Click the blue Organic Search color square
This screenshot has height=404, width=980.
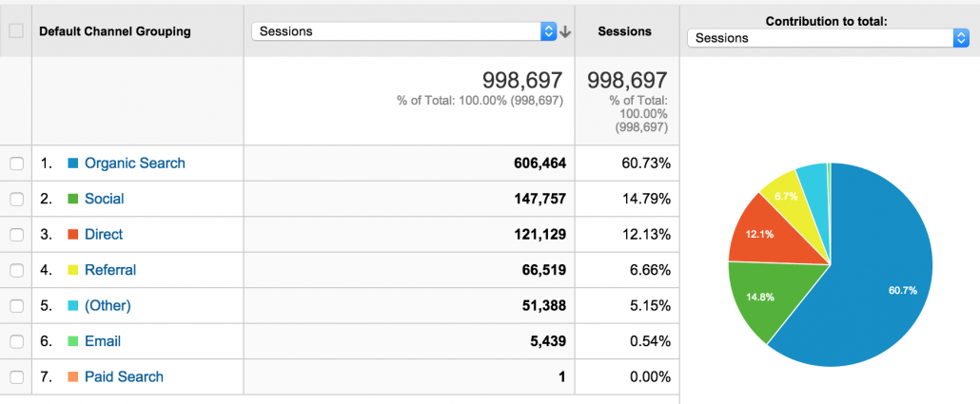click(x=72, y=164)
